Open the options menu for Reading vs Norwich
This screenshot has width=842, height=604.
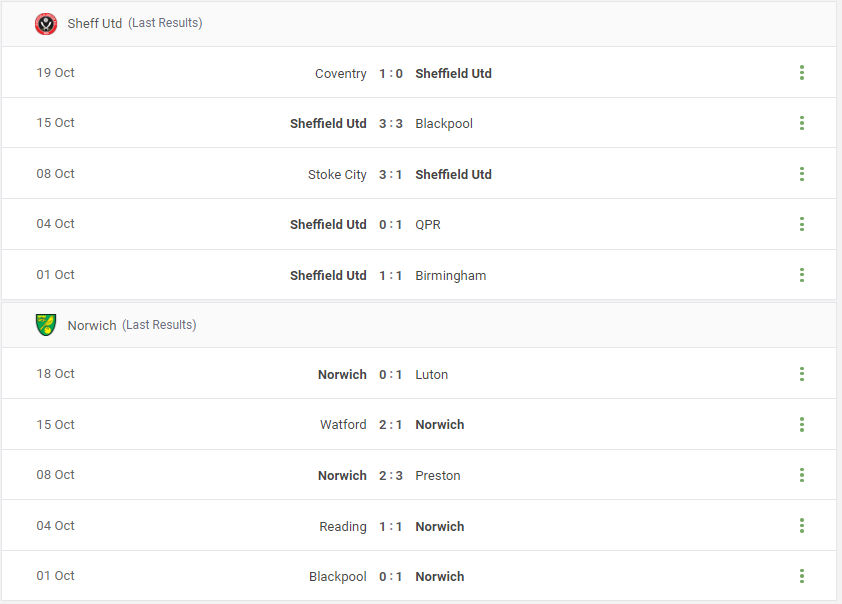[x=801, y=525]
